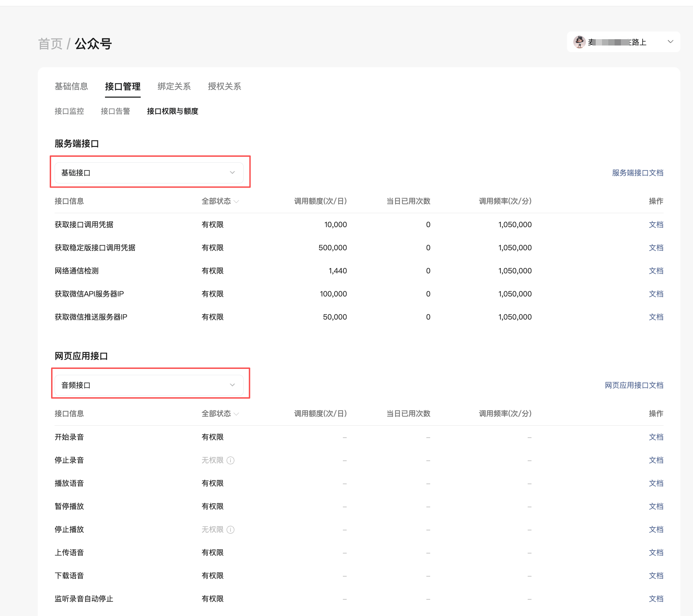Open 文档 for 开始录音

coord(656,437)
